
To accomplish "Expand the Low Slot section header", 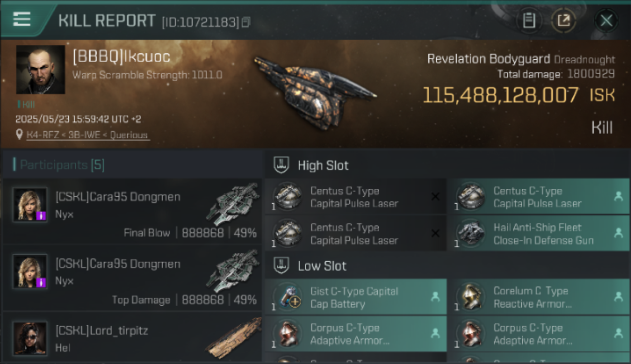I will point(447,265).
